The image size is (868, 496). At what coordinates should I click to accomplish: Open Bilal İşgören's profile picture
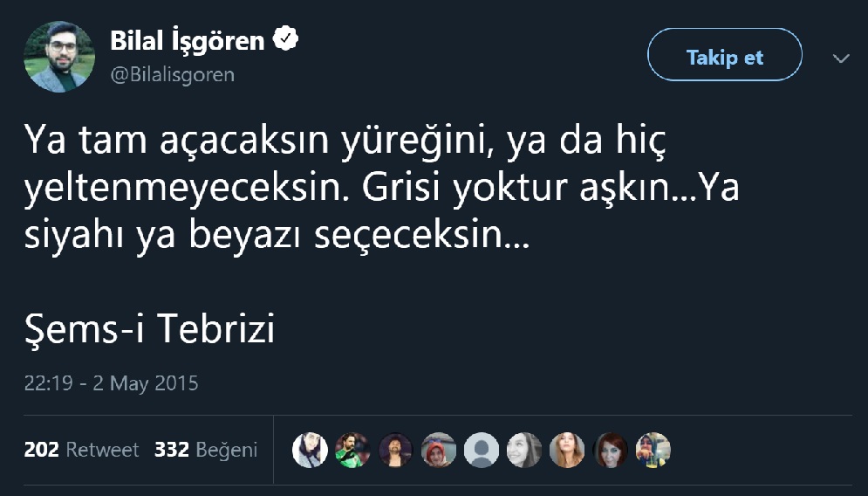point(59,57)
